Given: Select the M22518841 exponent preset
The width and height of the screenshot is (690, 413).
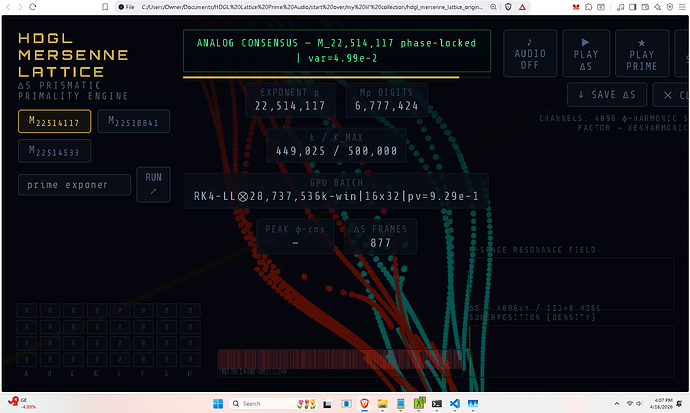Looking at the screenshot, I should click(133, 122).
